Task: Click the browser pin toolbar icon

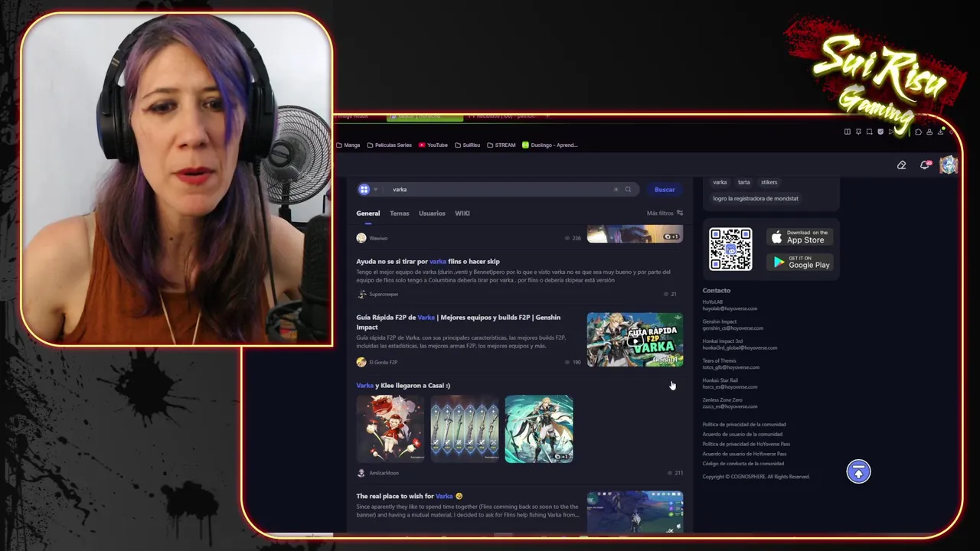Action: pyautogui.click(x=858, y=132)
